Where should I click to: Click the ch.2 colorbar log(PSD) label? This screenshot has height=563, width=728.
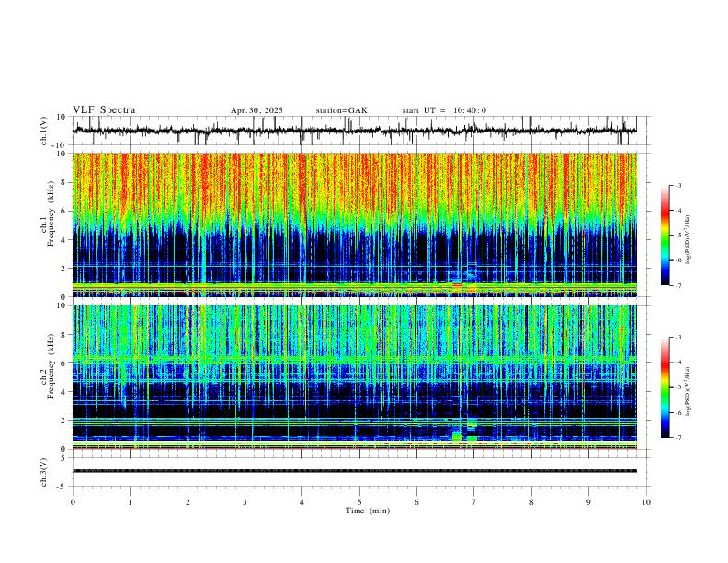click(688, 392)
